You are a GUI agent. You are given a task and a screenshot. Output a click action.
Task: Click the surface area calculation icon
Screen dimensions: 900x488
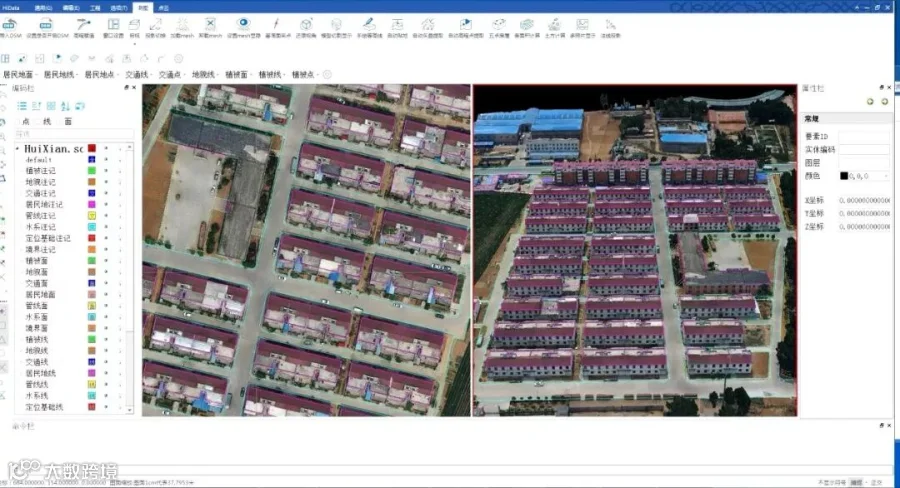click(x=526, y=24)
